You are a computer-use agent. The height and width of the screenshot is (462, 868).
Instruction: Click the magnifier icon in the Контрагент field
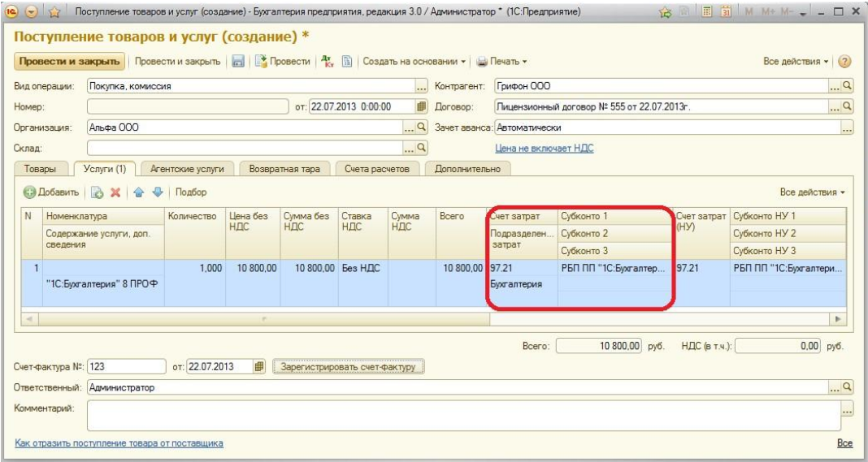[x=848, y=85]
